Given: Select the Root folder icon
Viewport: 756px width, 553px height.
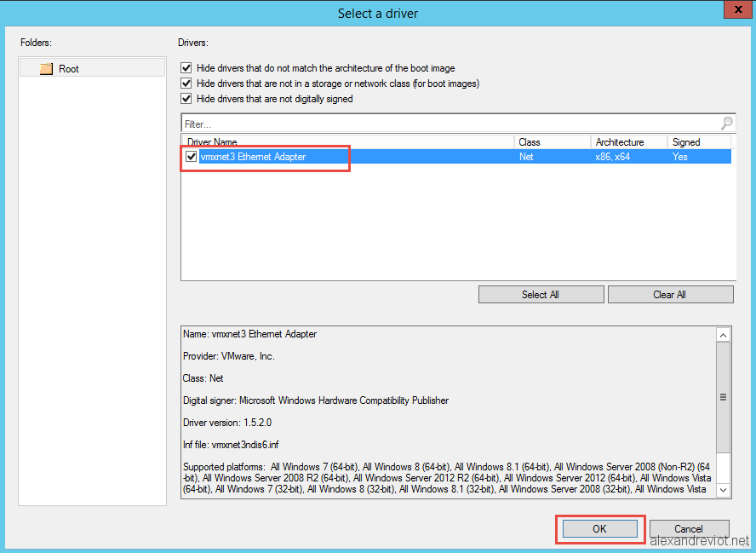Looking at the screenshot, I should pyautogui.click(x=46, y=68).
